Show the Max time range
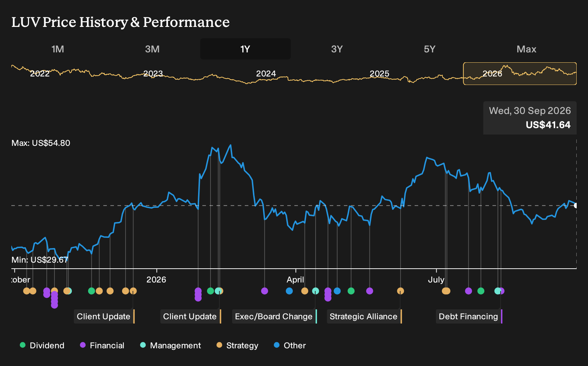The image size is (588, 366). point(526,49)
